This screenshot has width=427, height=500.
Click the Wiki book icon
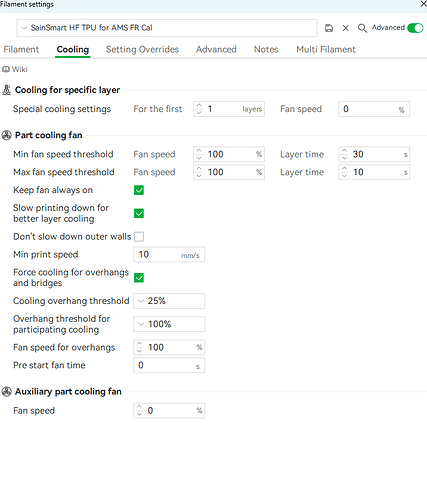tap(6, 69)
